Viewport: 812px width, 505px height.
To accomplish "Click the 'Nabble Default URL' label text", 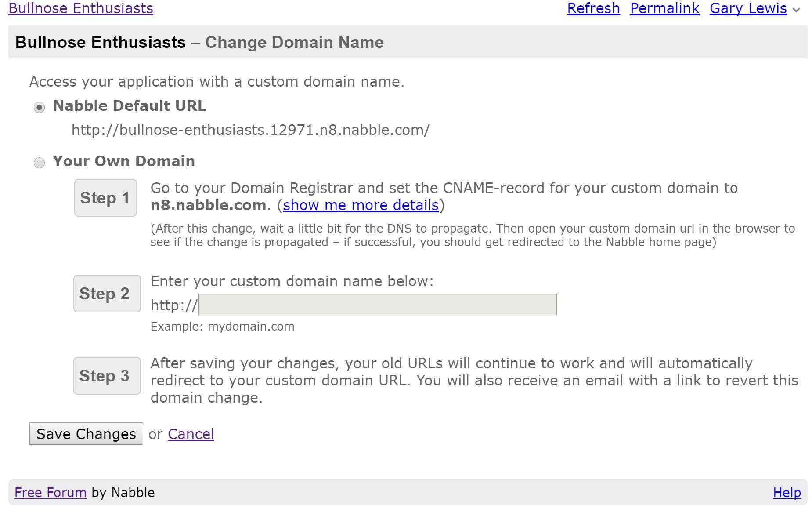I will (x=130, y=106).
